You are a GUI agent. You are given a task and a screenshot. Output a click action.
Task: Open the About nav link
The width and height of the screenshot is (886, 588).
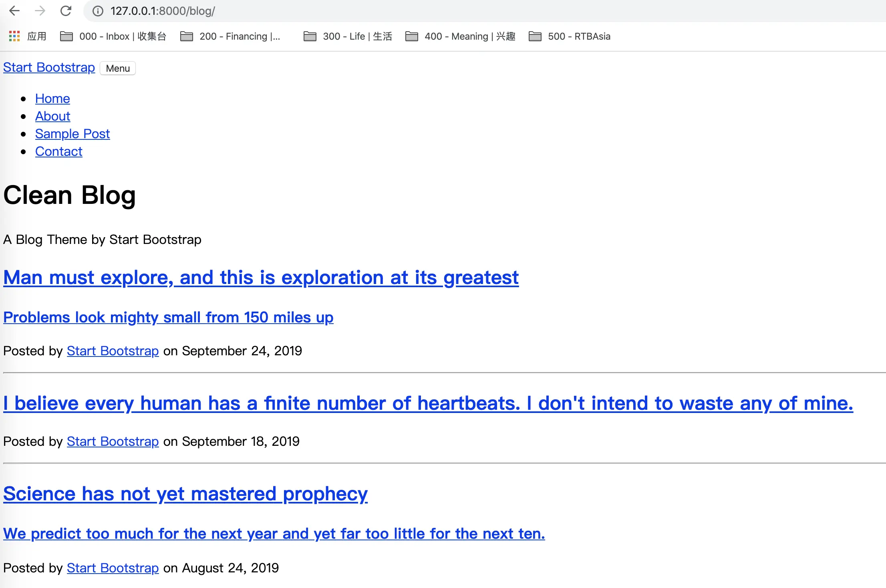click(52, 116)
